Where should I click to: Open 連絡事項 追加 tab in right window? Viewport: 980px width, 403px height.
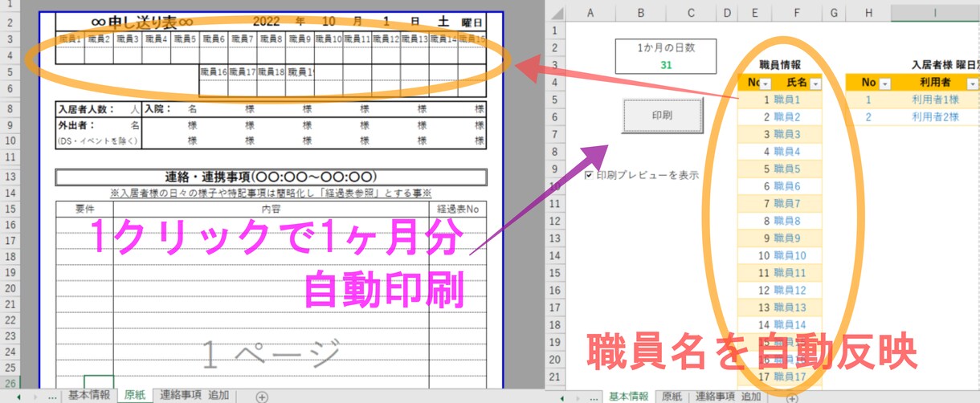point(728,397)
